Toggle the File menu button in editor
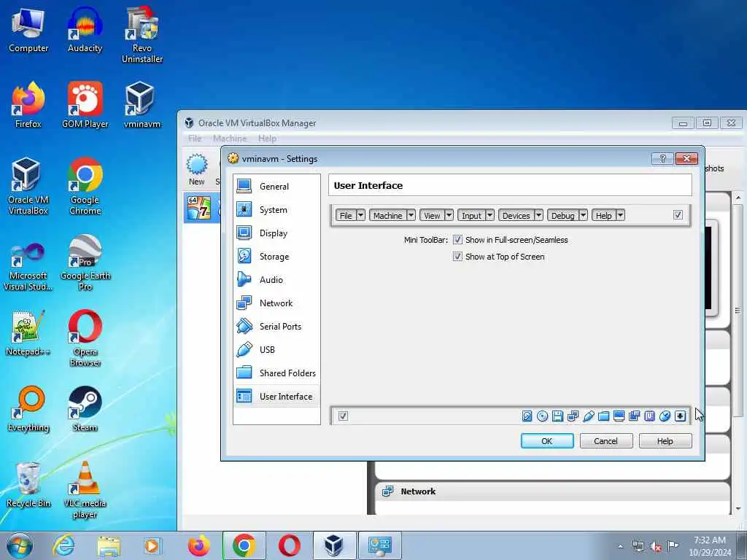The image size is (747, 560). tap(346, 215)
